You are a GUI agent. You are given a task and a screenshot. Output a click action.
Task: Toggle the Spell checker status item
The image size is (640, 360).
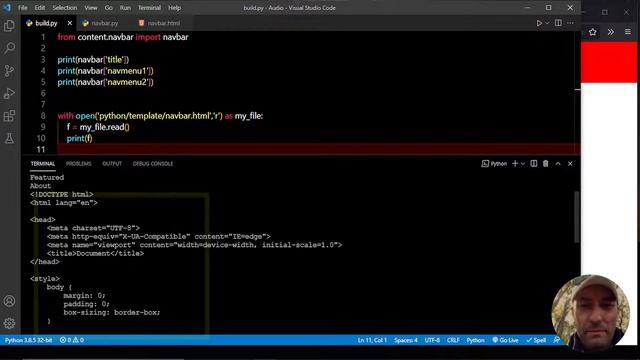coord(536,340)
